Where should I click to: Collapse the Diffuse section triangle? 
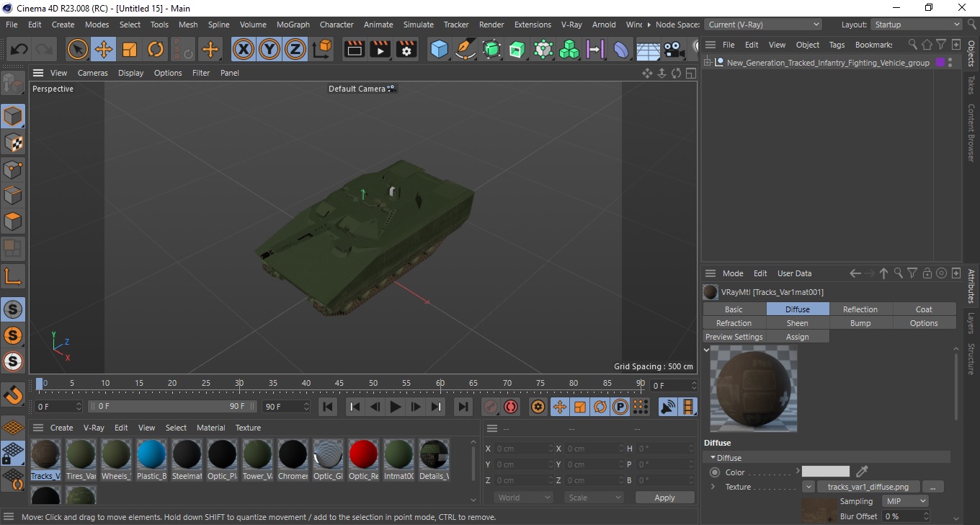point(713,458)
